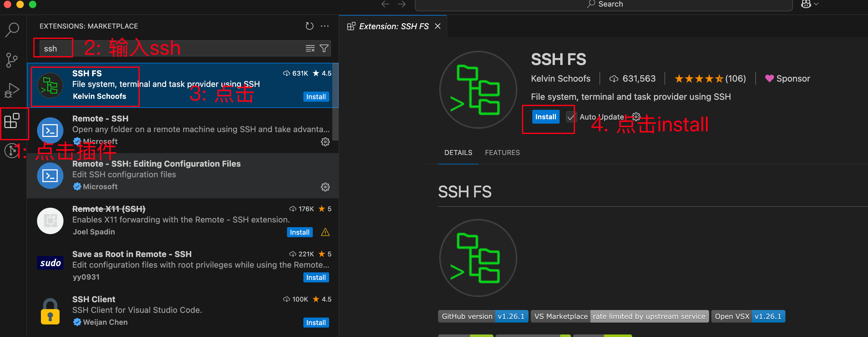The height and width of the screenshot is (337, 868).
Task: Refresh the extensions marketplace list
Action: [309, 26]
